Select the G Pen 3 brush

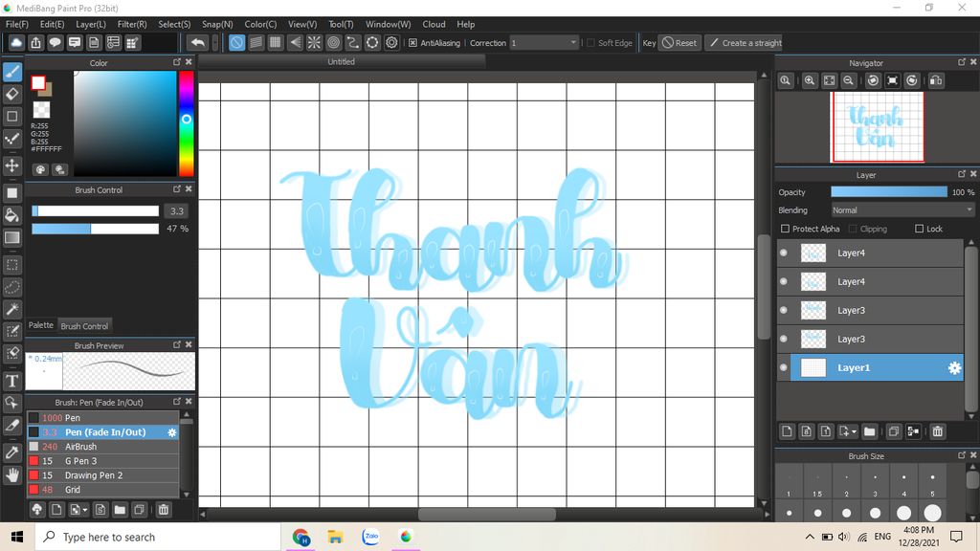tap(103, 461)
